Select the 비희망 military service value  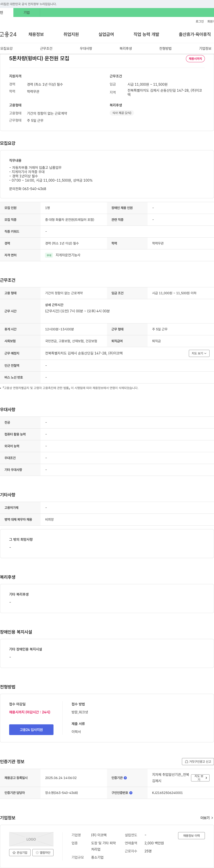[x=49, y=519]
